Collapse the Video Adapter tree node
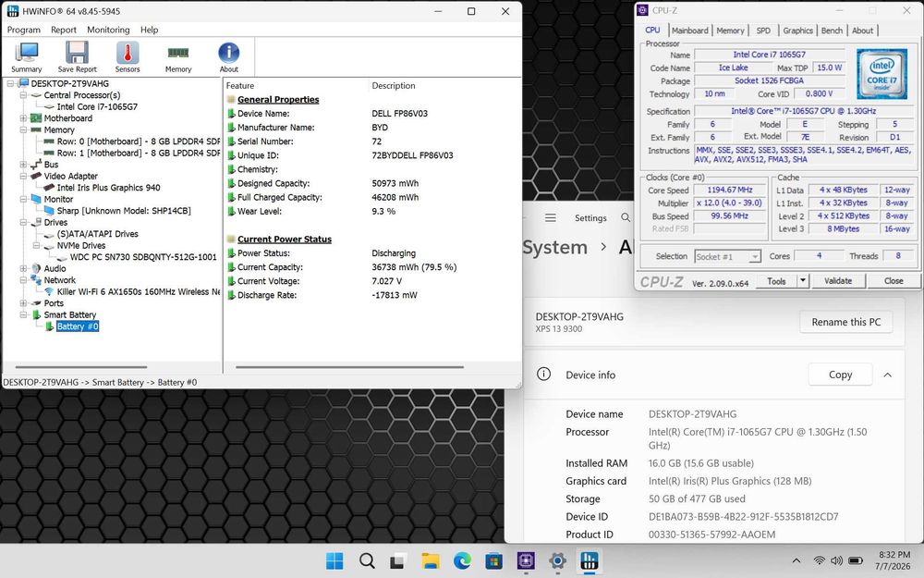The height and width of the screenshot is (578, 924). (23, 176)
